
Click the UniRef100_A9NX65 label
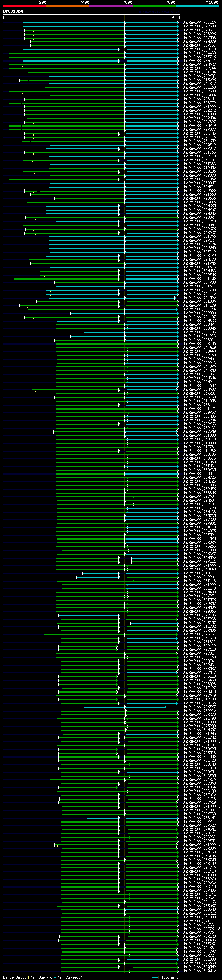tap(199, 206)
